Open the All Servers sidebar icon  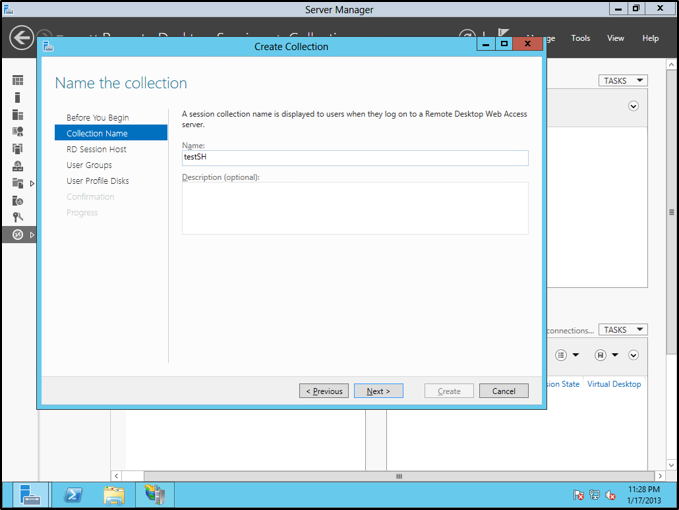(17, 115)
